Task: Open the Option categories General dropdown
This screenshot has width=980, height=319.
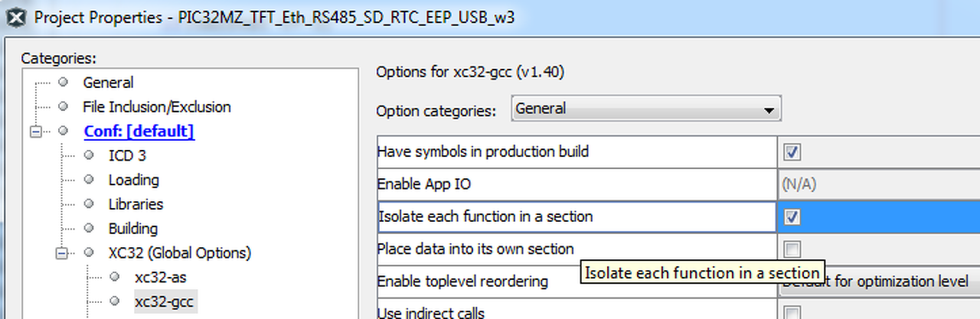Action: click(646, 109)
